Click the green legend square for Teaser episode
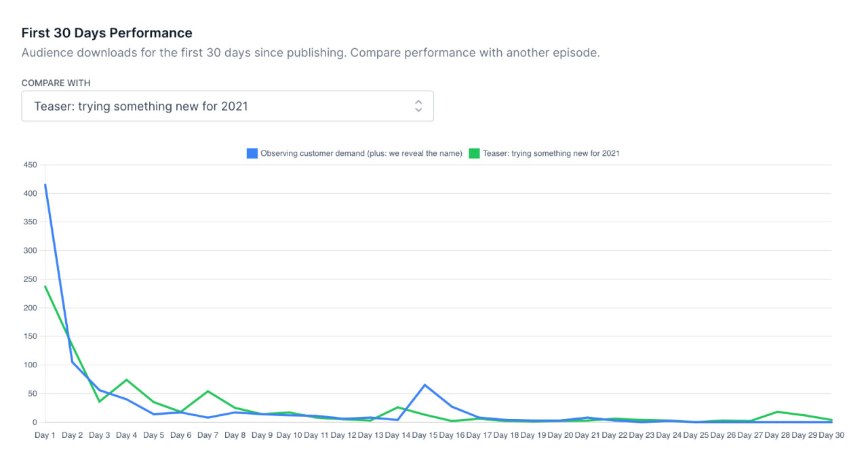 [x=474, y=153]
